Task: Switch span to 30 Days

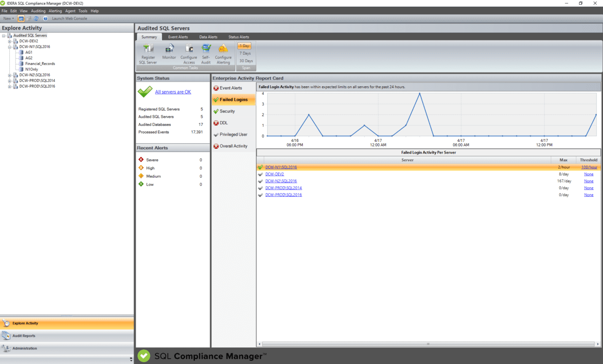Action: point(245,60)
